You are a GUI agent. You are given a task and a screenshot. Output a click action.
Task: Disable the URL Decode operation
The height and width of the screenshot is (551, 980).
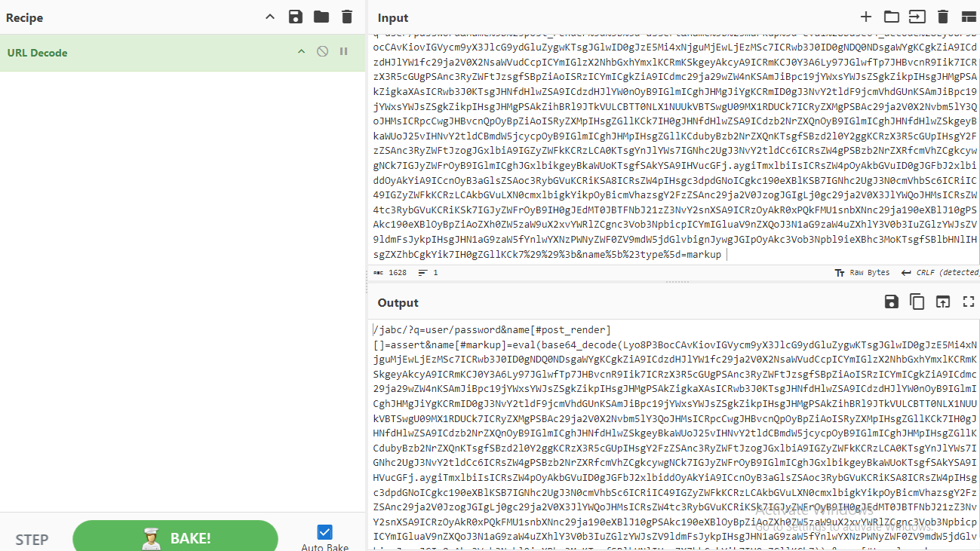tap(322, 52)
